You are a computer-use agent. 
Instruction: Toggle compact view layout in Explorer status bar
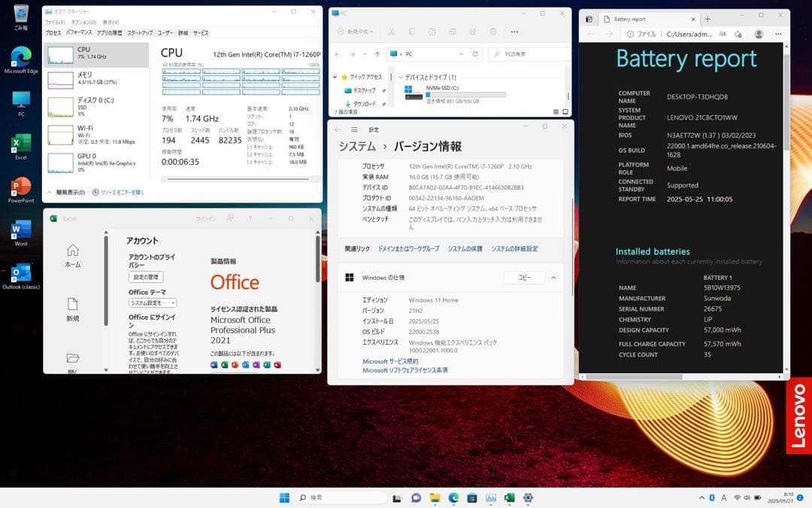tap(555, 110)
